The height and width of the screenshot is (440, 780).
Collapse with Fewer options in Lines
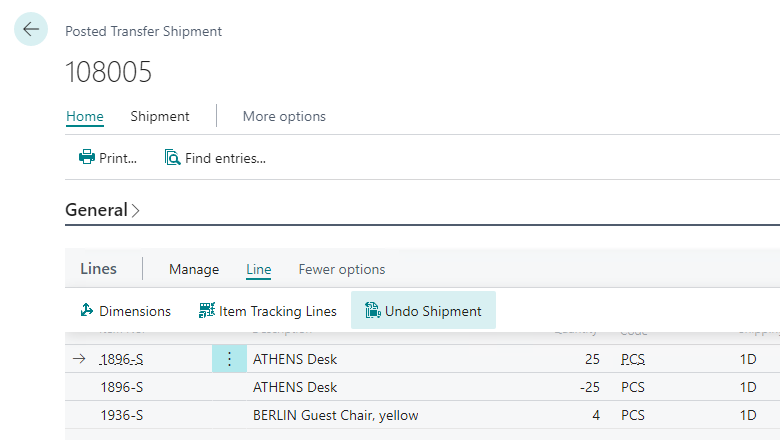341,269
